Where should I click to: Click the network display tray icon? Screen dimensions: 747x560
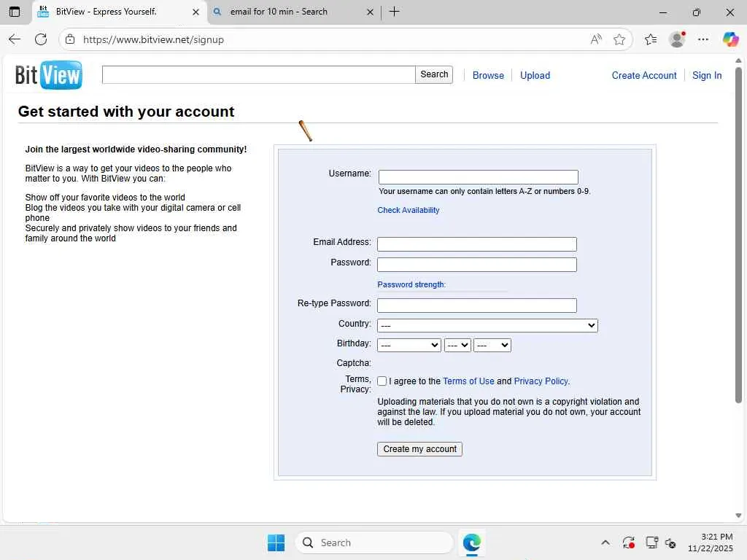click(x=651, y=542)
